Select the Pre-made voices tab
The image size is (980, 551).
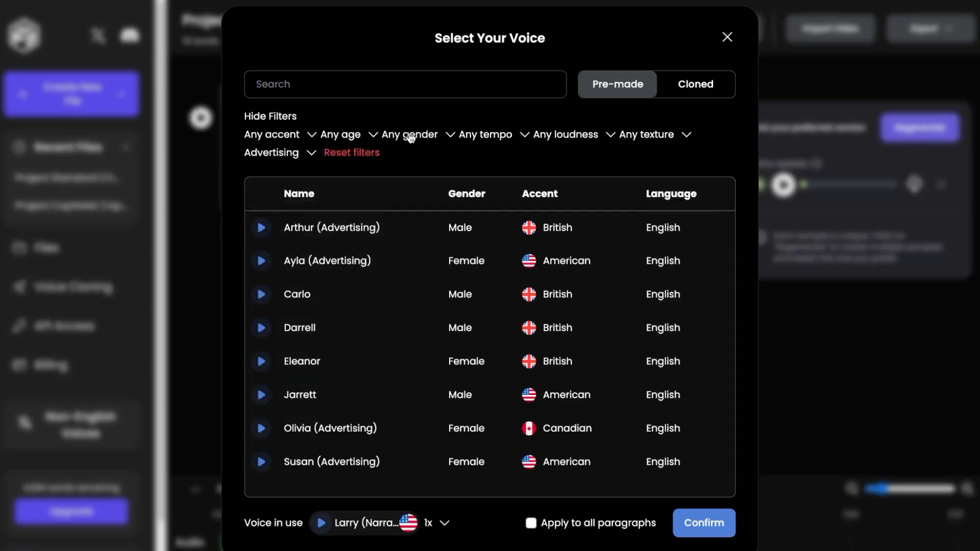pos(617,84)
